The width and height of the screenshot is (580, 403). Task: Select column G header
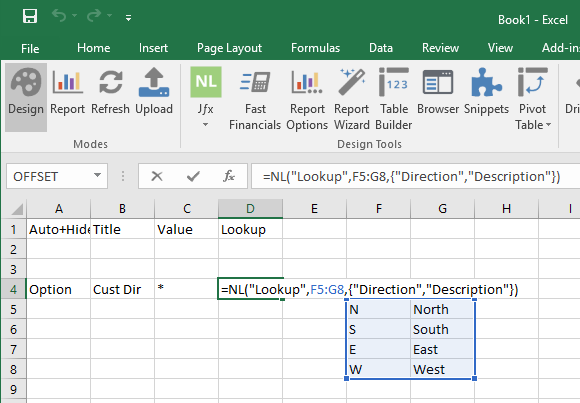(442, 209)
